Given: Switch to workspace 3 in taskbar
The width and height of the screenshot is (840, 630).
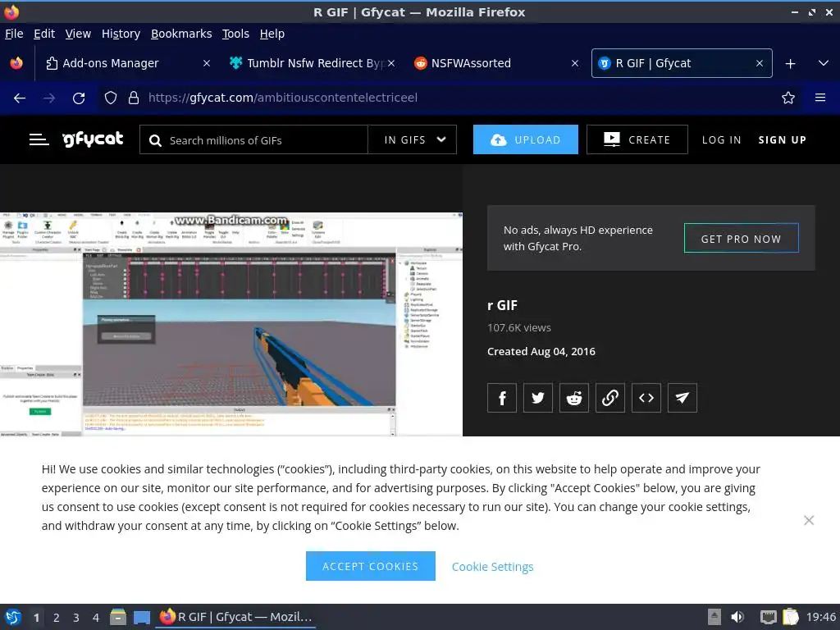Looking at the screenshot, I should [76, 617].
